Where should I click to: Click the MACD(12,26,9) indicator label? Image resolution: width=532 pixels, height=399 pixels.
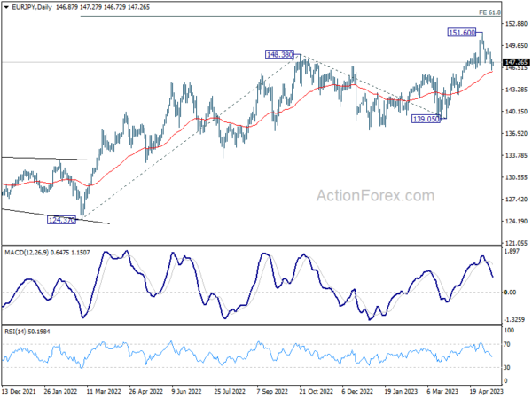click(x=27, y=253)
